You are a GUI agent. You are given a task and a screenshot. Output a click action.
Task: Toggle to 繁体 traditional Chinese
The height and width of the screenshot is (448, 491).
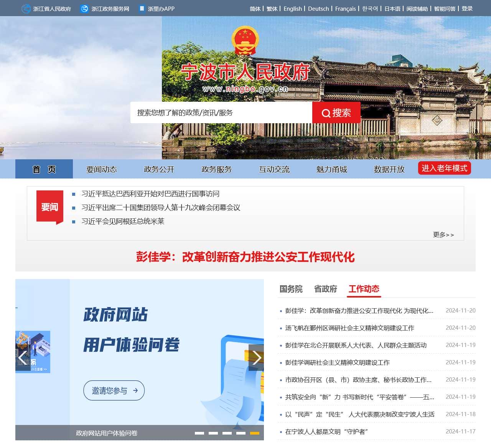272,8
